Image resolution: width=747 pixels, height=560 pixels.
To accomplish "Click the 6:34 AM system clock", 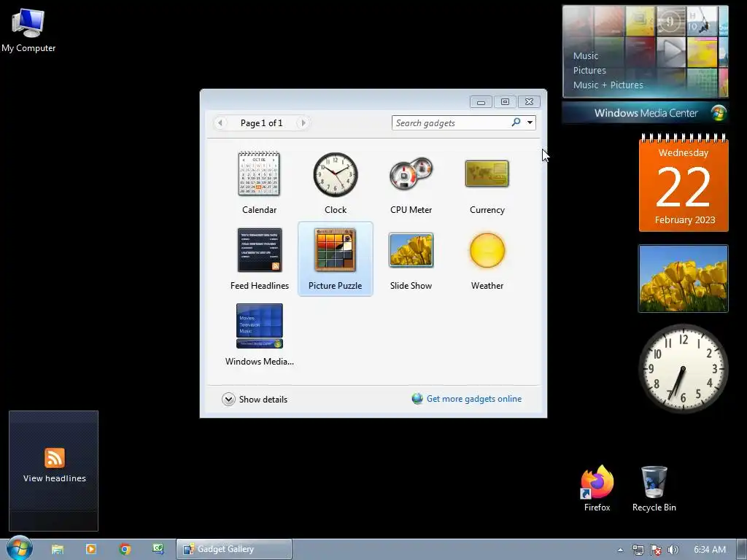I will click(710, 550).
